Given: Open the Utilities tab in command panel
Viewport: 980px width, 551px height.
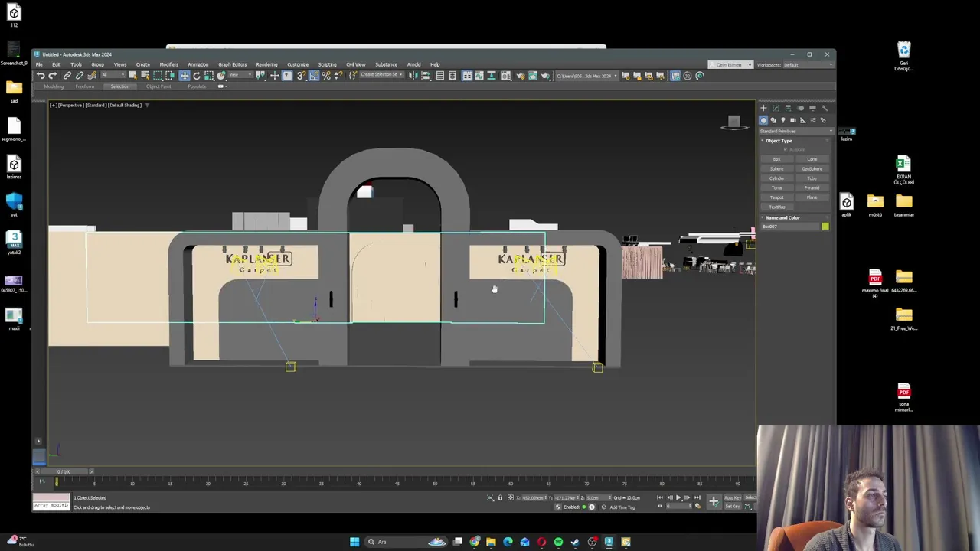Looking at the screenshot, I should pyautogui.click(x=825, y=108).
